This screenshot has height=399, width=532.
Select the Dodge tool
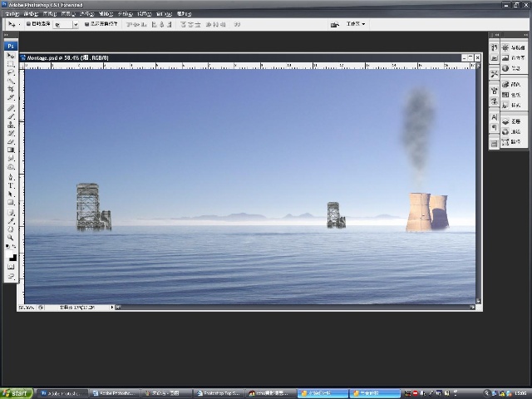(11, 167)
